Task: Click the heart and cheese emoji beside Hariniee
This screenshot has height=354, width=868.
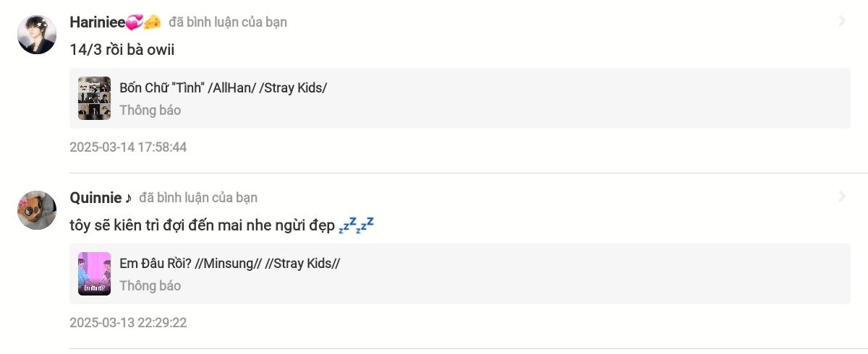Action: coord(143,22)
